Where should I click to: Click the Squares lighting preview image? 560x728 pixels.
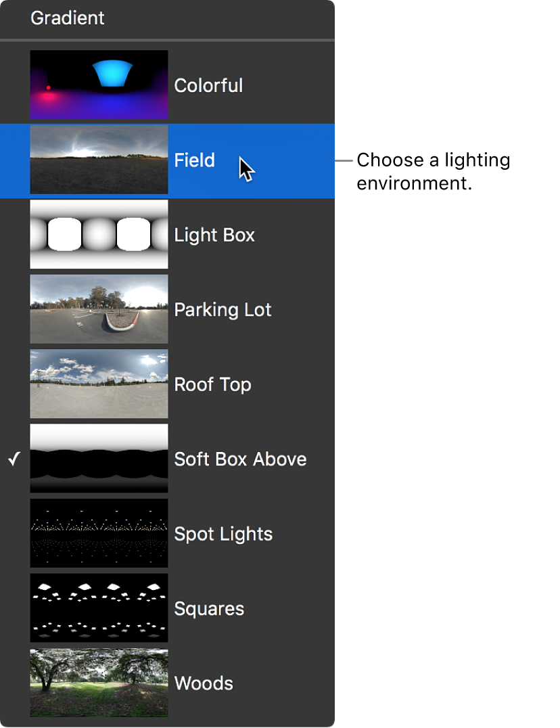[x=99, y=608]
